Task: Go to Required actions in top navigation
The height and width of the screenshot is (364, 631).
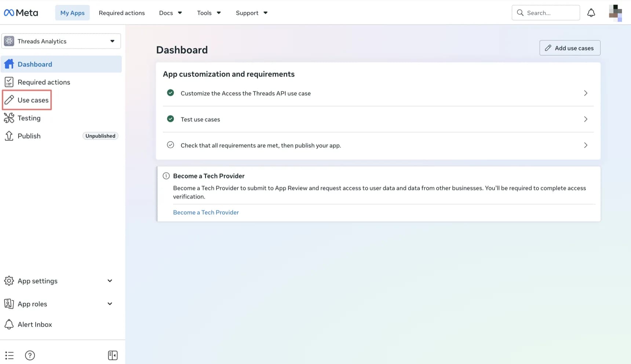Action: click(122, 13)
